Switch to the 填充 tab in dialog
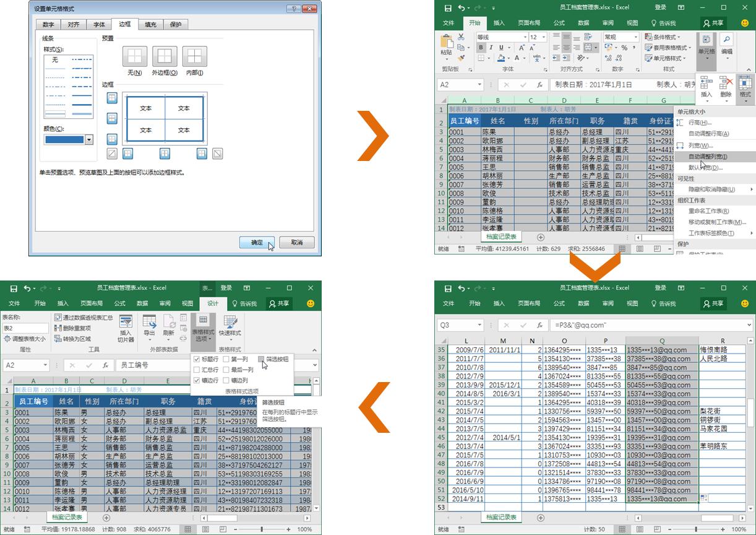Image resolution: width=756 pixels, height=535 pixels. [150, 25]
